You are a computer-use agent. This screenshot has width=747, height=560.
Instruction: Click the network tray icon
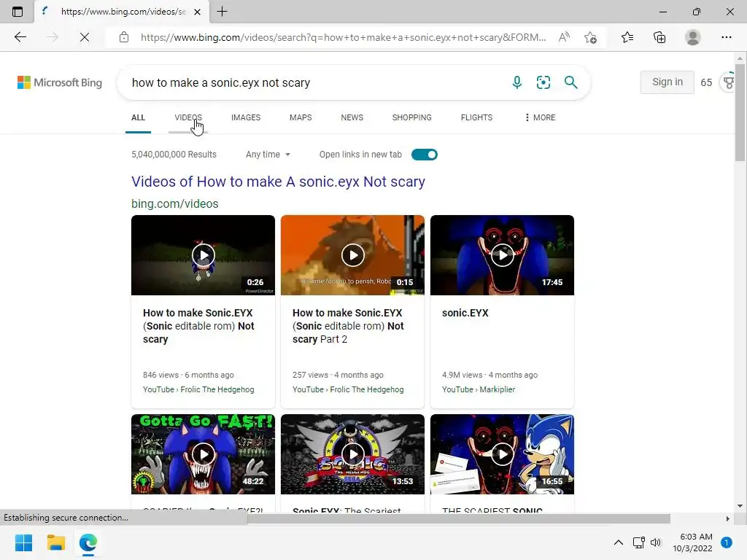pos(638,542)
